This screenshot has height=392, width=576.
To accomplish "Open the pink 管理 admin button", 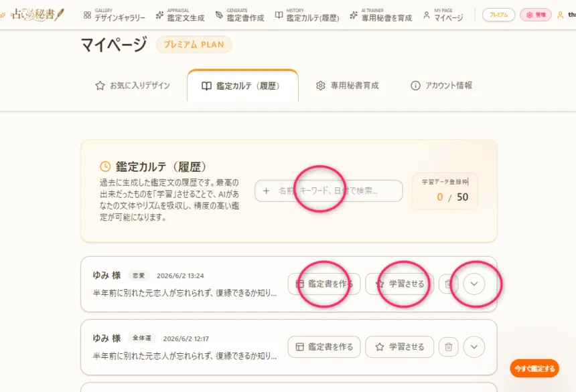I will click(536, 15).
